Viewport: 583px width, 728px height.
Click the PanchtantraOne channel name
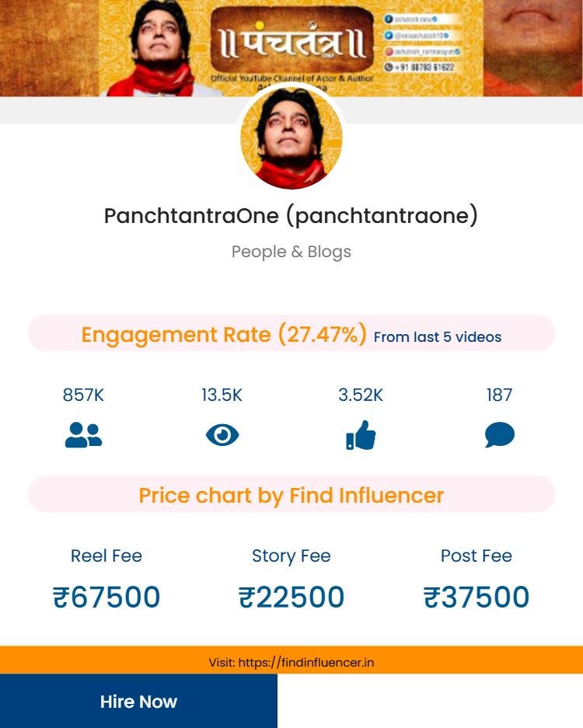pos(291,215)
